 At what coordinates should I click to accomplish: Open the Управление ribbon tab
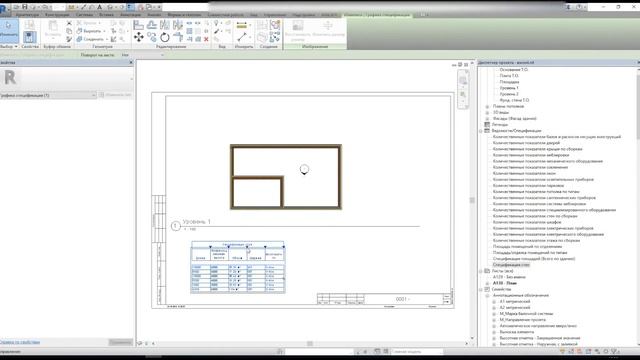point(275,15)
